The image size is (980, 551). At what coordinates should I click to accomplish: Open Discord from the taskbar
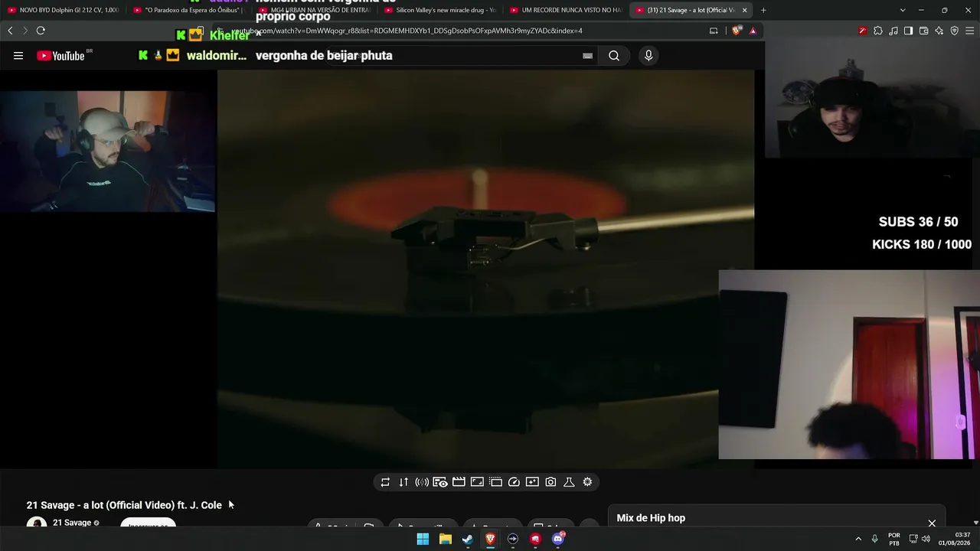558,539
